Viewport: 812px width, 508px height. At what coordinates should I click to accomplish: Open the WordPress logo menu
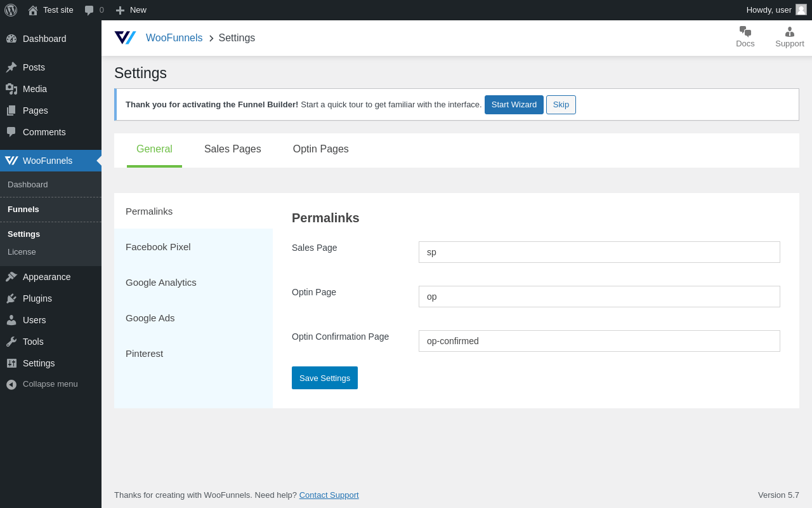coord(11,10)
